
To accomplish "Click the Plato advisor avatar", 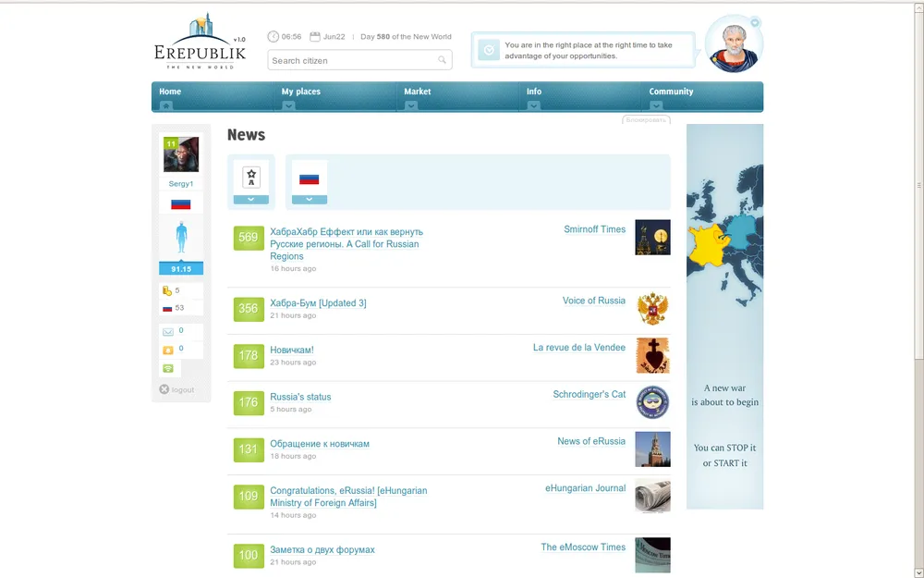I will pyautogui.click(x=734, y=44).
